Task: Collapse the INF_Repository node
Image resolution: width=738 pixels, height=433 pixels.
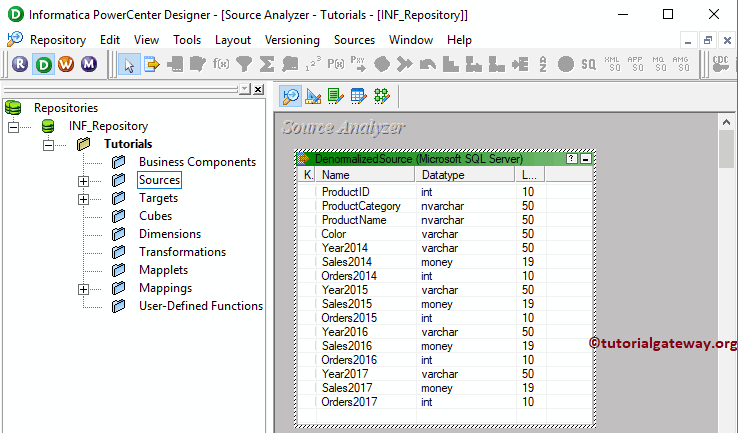Action: click(x=13, y=127)
